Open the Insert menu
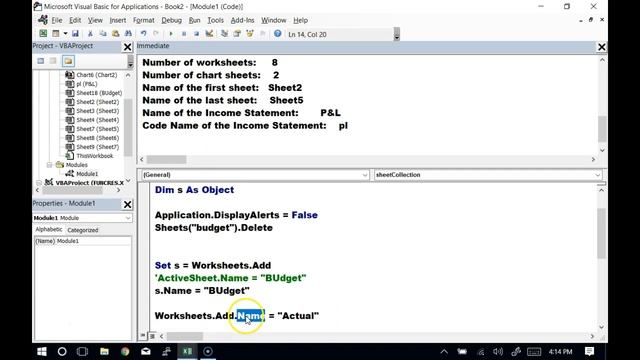640x360 pixels. [118, 20]
